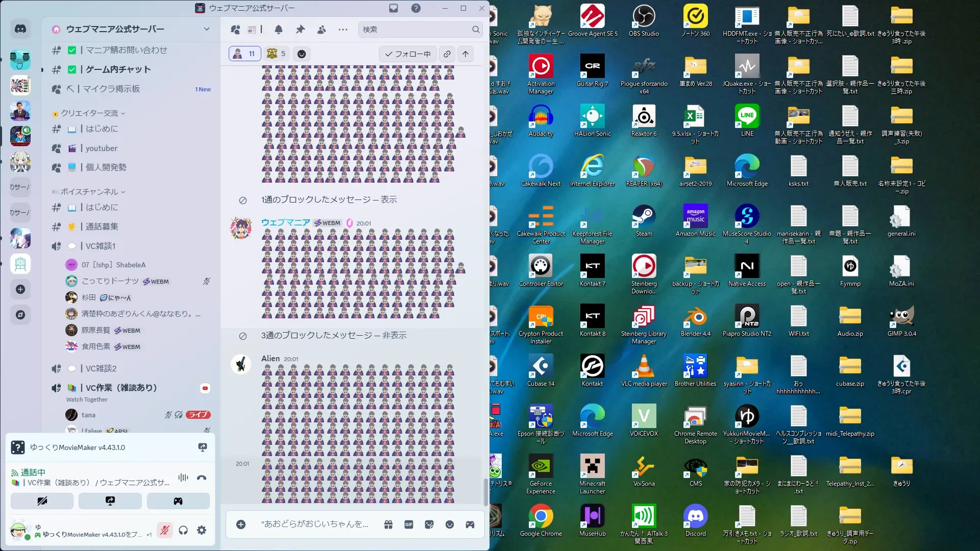980x551 pixels.
Task: Open pinned messages with the pin icon
Action: click(300, 30)
